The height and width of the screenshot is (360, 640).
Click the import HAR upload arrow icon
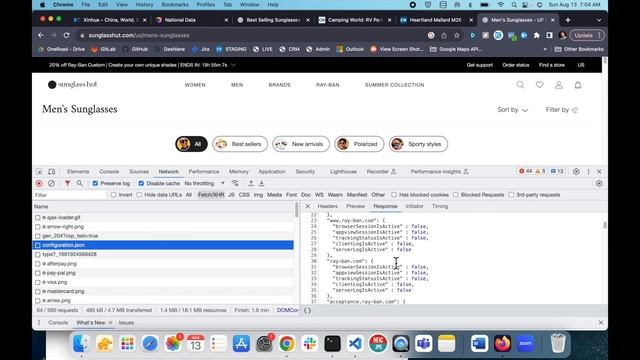pos(251,184)
